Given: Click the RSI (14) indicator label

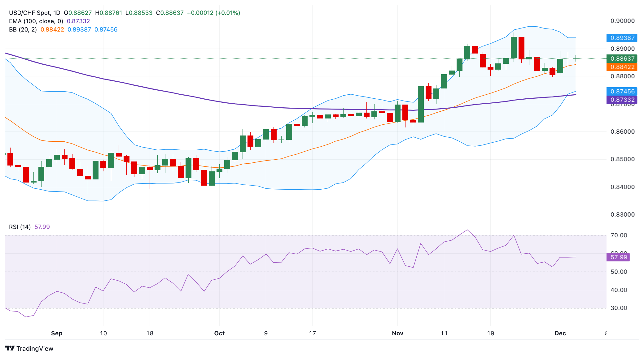Looking at the screenshot, I should (x=20, y=227).
